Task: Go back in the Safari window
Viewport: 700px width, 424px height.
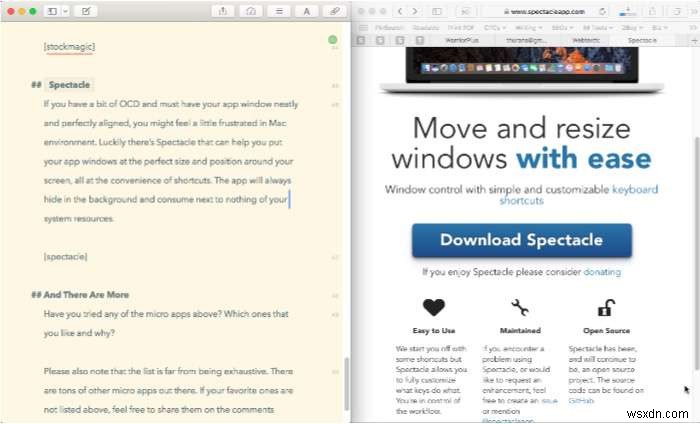Action: [x=400, y=11]
